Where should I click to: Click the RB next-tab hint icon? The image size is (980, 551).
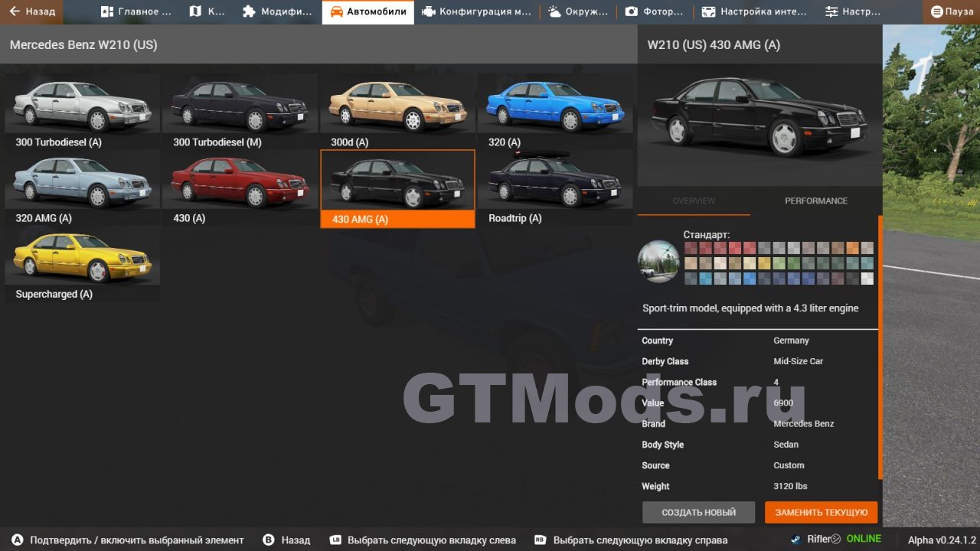tap(541, 540)
